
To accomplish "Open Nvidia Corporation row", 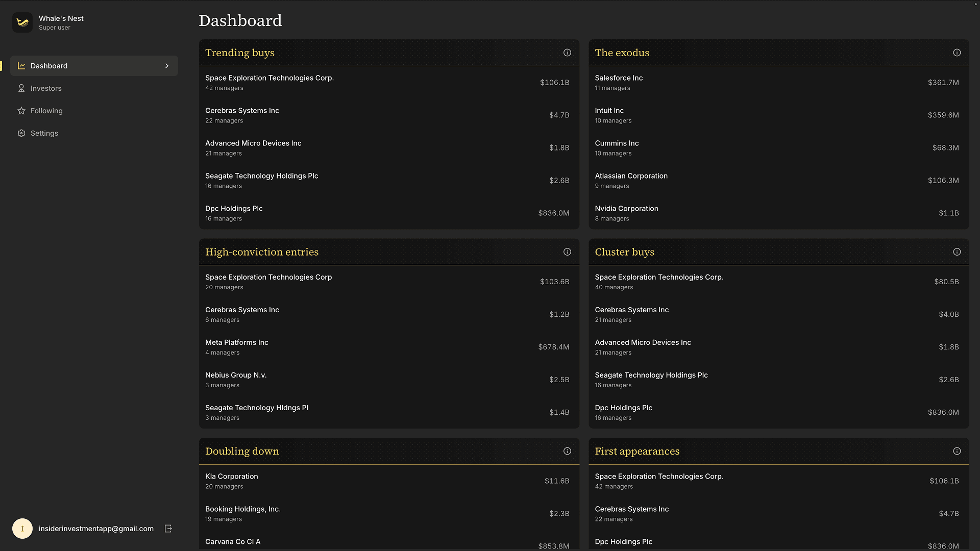I will pyautogui.click(x=779, y=213).
